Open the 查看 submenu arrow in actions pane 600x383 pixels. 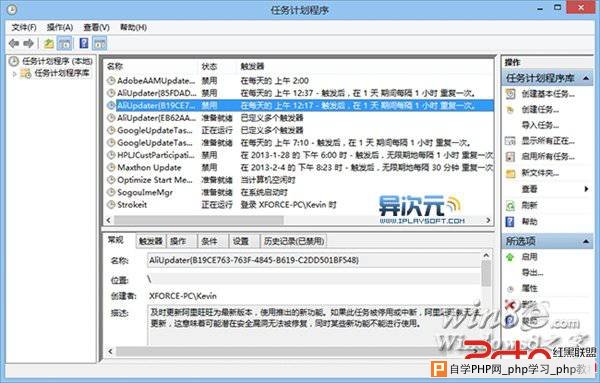click(586, 189)
